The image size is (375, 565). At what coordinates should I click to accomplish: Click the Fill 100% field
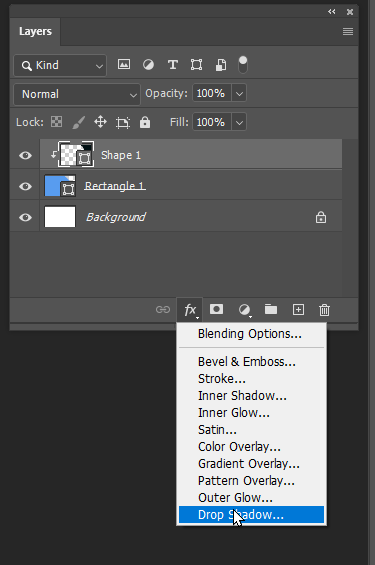tap(212, 122)
